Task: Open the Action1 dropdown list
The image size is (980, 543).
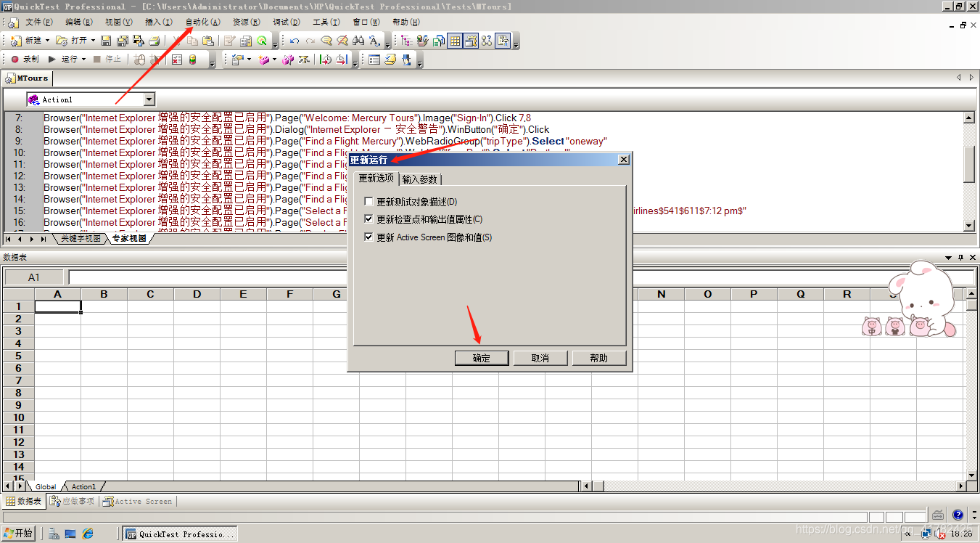Action: point(149,99)
